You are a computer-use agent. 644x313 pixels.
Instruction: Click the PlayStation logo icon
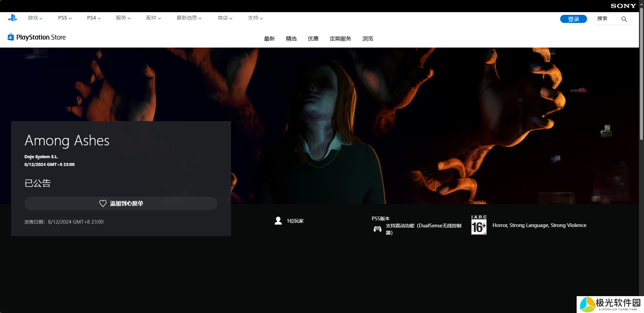[12, 18]
